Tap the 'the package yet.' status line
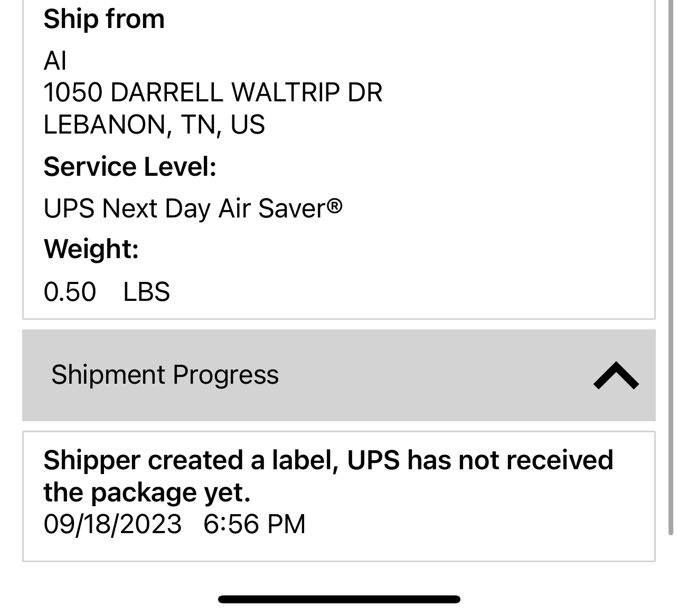This screenshot has width=678, height=616. point(147,492)
